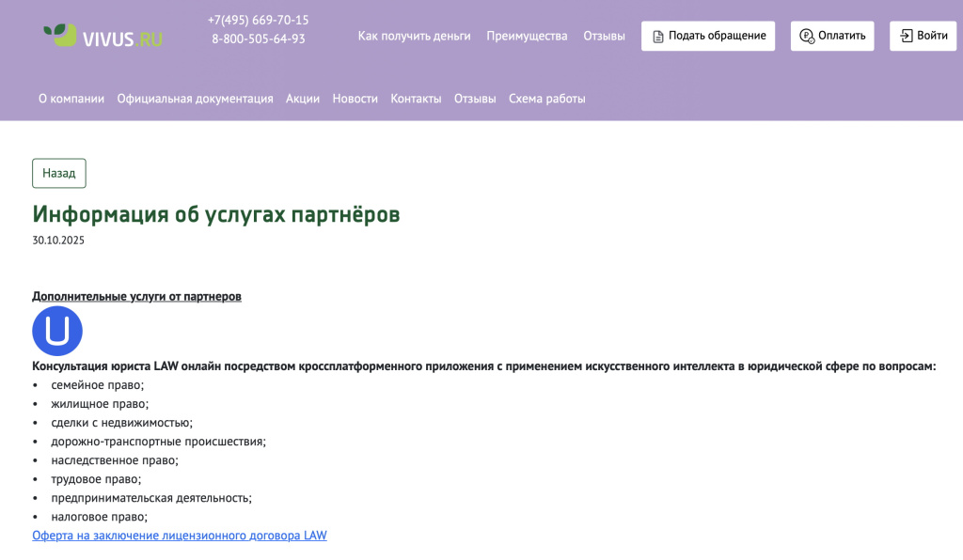Open the Преимущества section
The width and height of the screenshot is (963, 560).
point(527,36)
